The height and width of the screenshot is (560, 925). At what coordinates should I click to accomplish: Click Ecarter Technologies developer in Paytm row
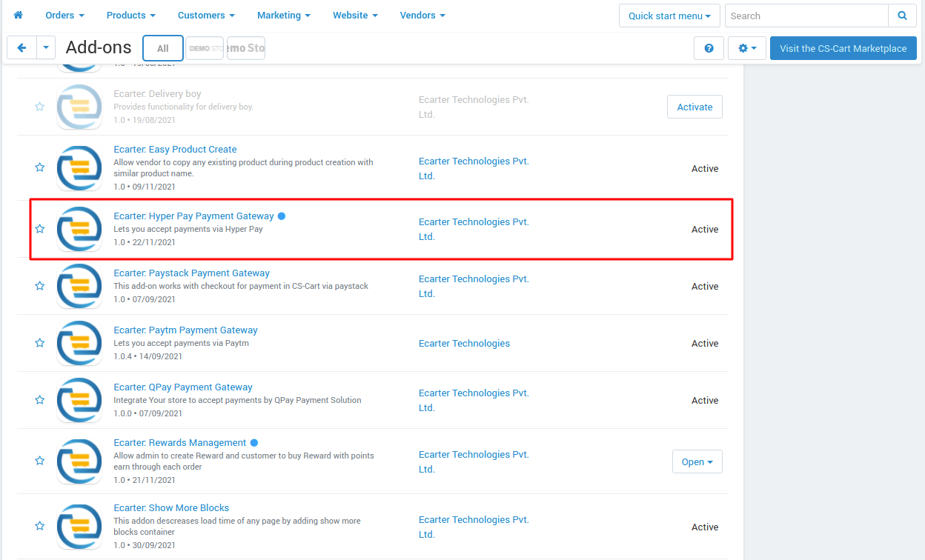coord(464,344)
